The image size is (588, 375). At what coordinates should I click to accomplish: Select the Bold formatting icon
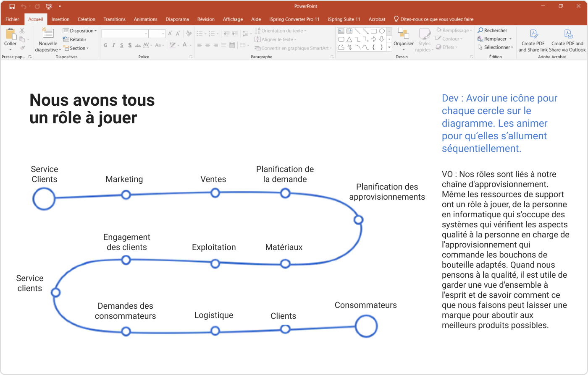(105, 45)
